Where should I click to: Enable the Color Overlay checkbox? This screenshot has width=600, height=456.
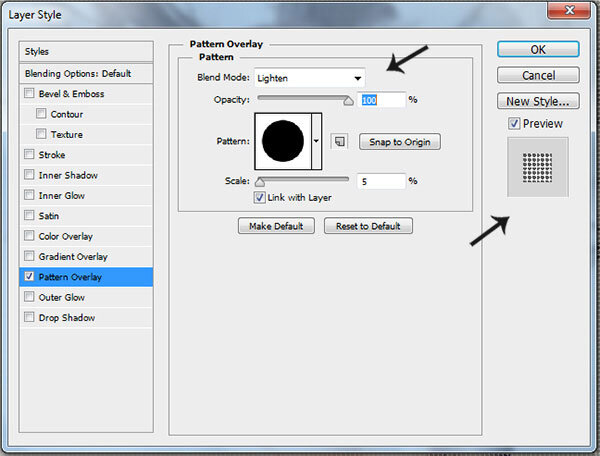[x=29, y=235]
